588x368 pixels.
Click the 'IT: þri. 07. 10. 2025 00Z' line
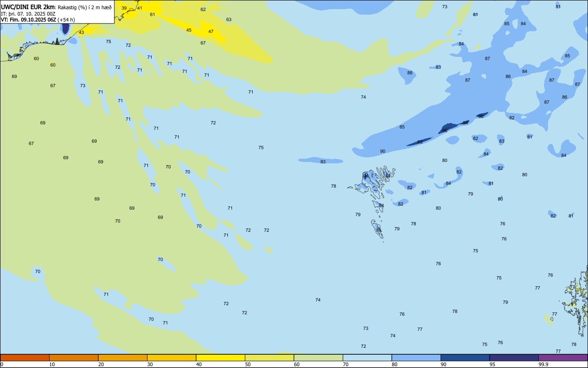pos(28,14)
